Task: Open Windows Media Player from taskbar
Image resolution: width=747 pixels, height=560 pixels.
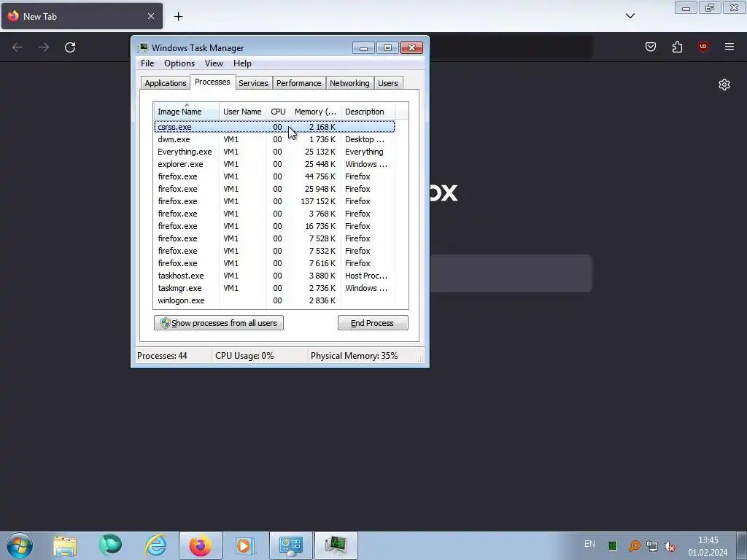Action: [x=245, y=545]
